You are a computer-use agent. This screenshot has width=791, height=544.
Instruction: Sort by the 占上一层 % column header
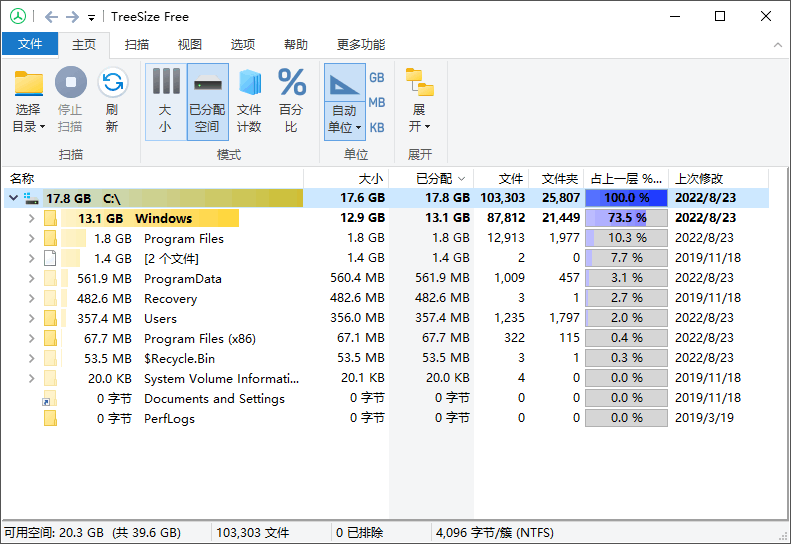pos(626,179)
